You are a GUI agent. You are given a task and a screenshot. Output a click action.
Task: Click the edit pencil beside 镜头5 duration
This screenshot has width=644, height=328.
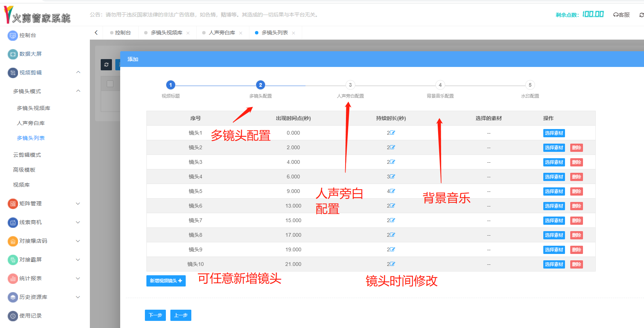392,191
